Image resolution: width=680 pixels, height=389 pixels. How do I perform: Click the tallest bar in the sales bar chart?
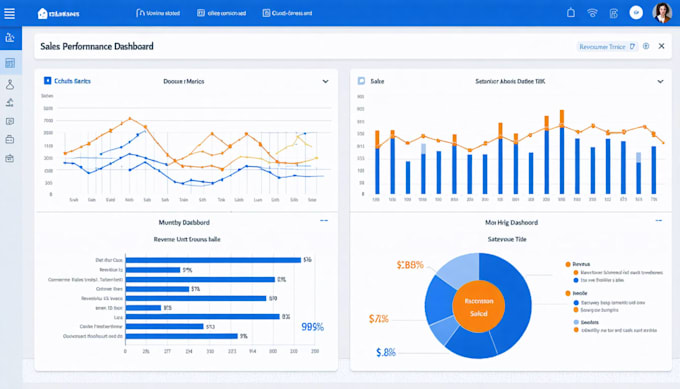click(x=562, y=152)
